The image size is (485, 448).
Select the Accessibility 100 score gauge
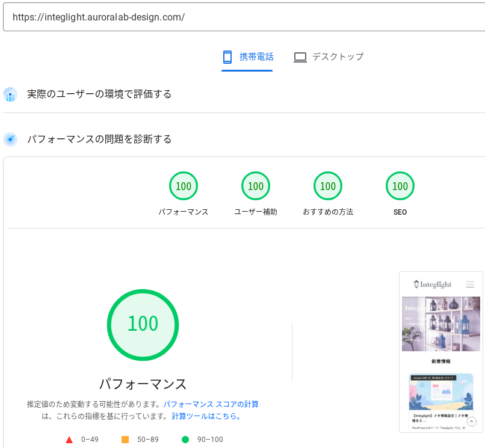pyautogui.click(x=256, y=186)
